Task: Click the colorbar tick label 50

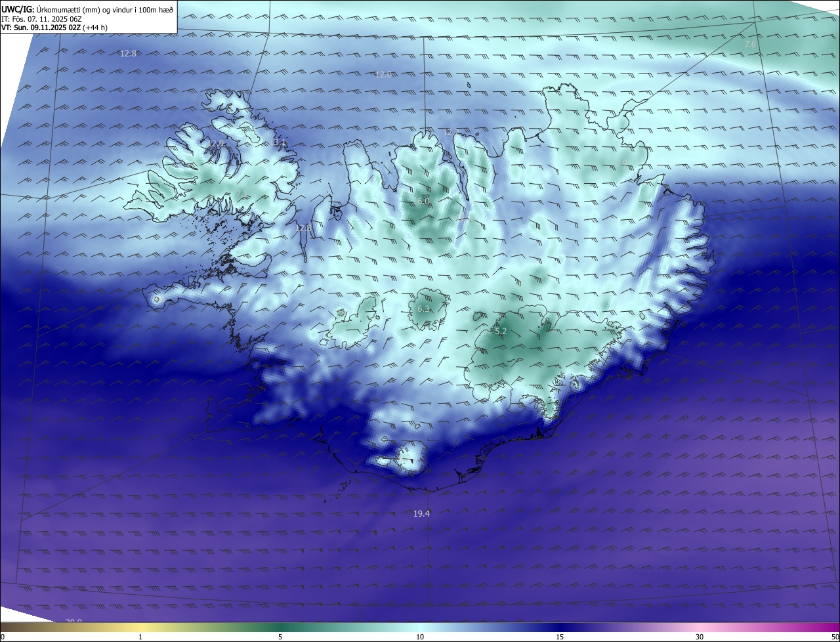Action: [x=835, y=637]
